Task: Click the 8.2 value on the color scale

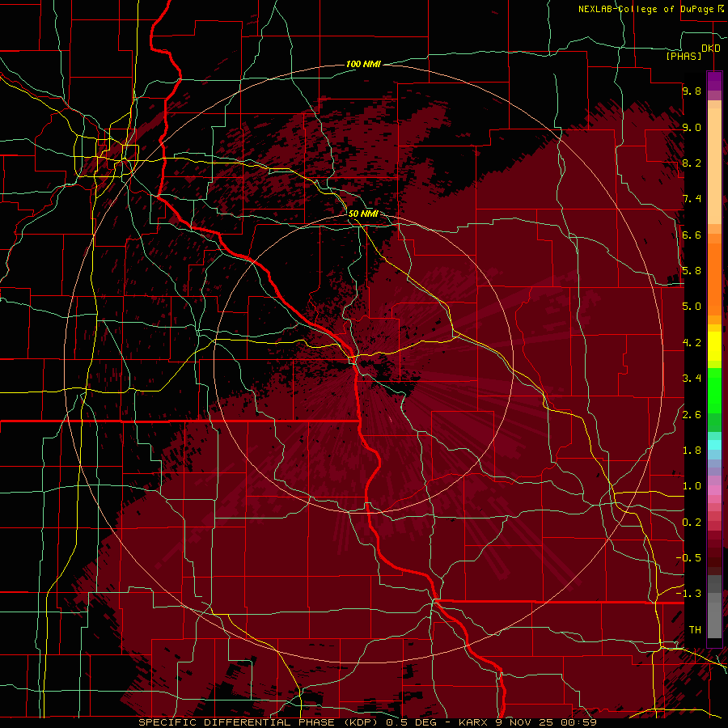Action: click(692, 163)
